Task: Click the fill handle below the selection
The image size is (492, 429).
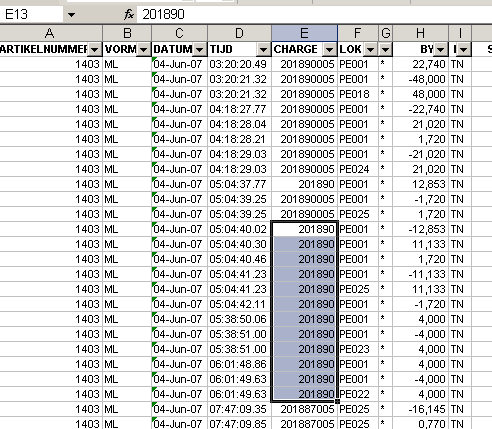Action: coord(337,401)
